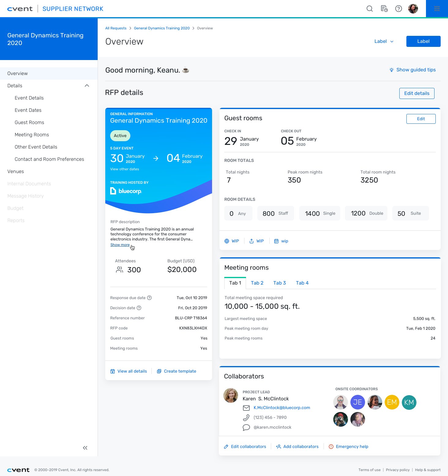Click the Decision date help icon
Viewport: 448px width, 476px height.
[139, 308]
